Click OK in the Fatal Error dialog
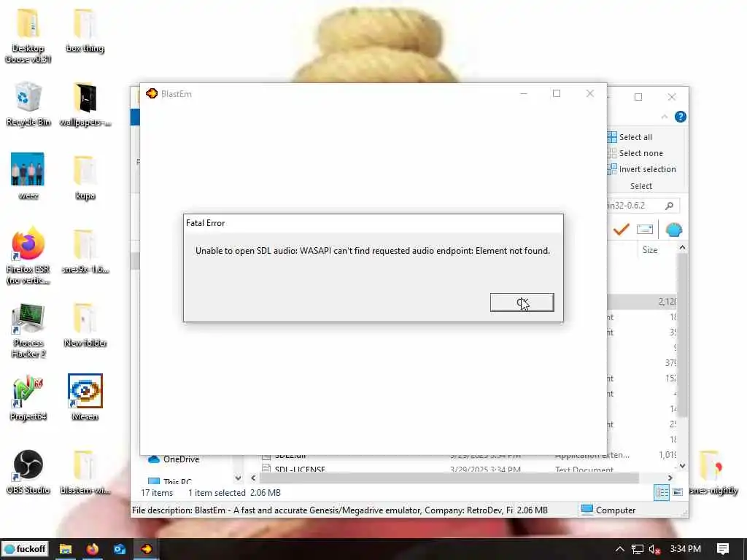The image size is (747, 560). [522, 303]
